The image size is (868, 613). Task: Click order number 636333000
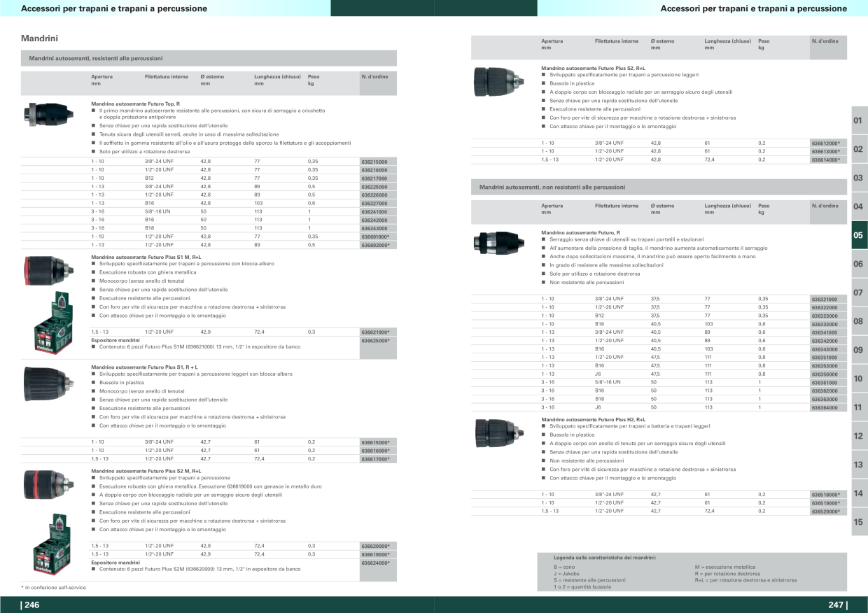[825, 325]
